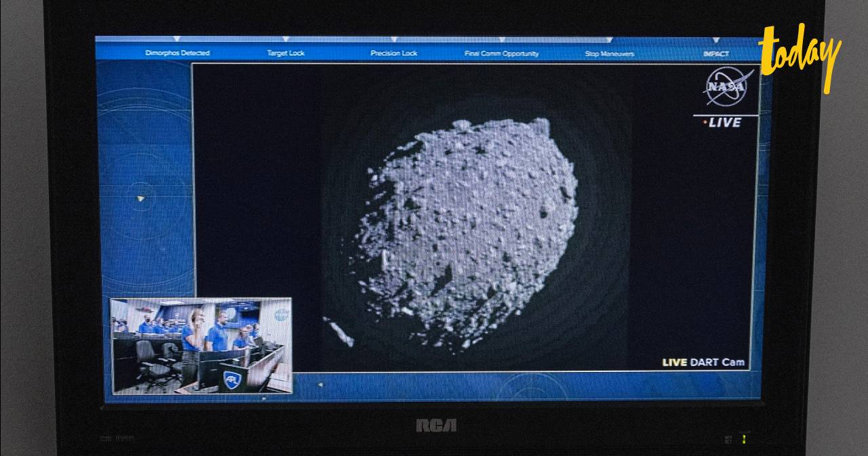
Task: Toggle the LIVE broadcast indicator
Action: (x=725, y=123)
